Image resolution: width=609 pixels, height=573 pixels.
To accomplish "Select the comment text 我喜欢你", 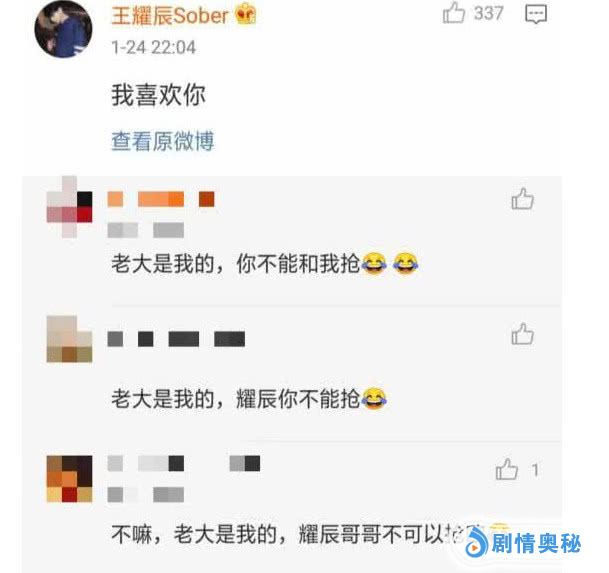I will (x=158, y=95).
